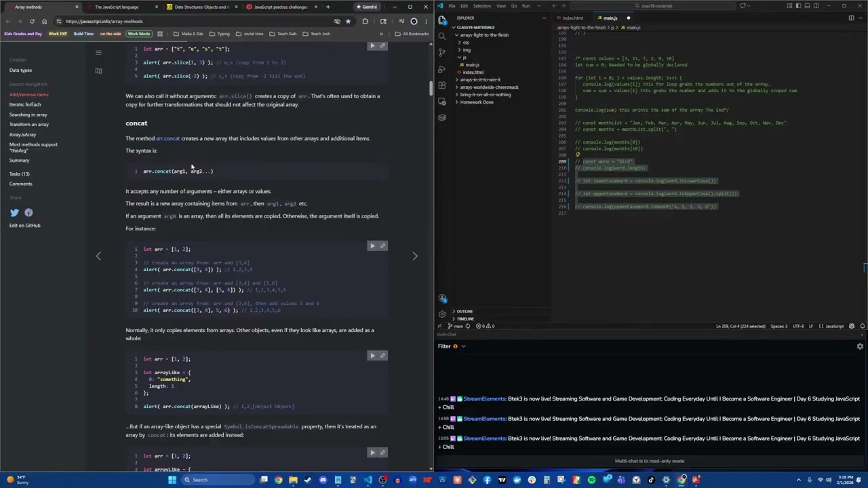This screenshot has height=488, width=868.
Task: Open VS Code File menu
Action: (x=452, y=6)
